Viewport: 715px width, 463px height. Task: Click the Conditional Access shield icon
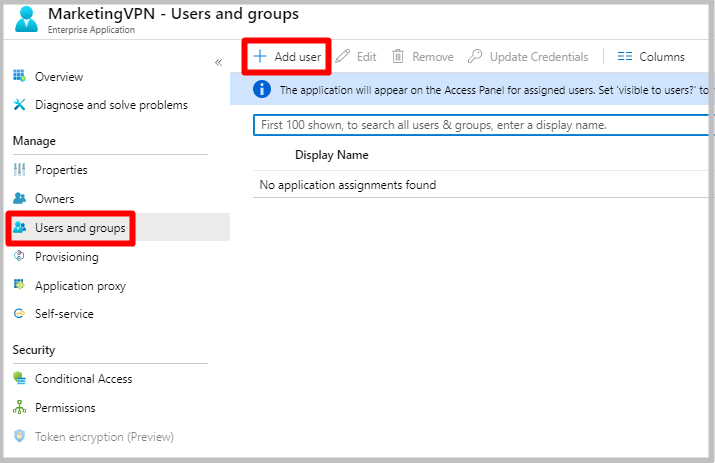[x=19, y=379]
